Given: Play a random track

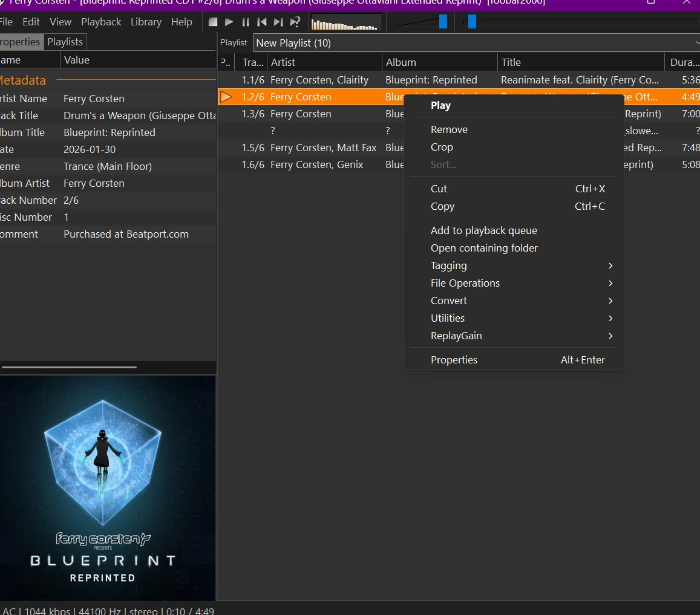Looking at the screenshot, I should coord(295,22).
